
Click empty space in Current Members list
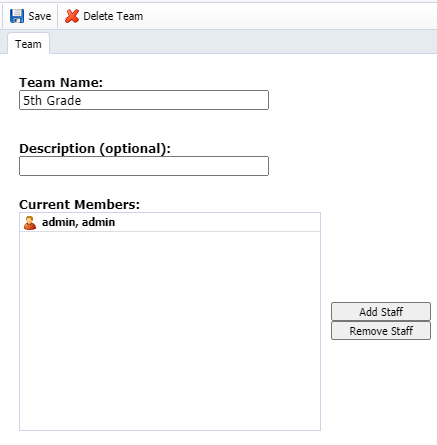point(170,330)
